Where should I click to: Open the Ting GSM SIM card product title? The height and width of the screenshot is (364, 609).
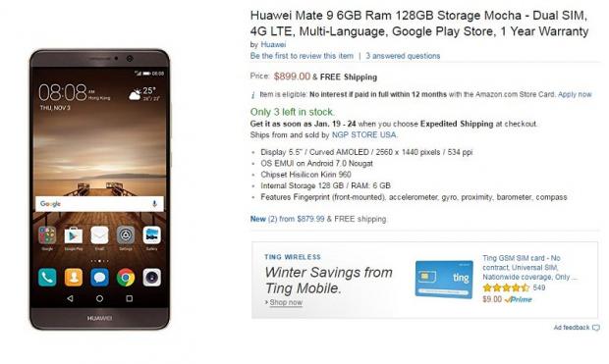click(x=529, y=268)
